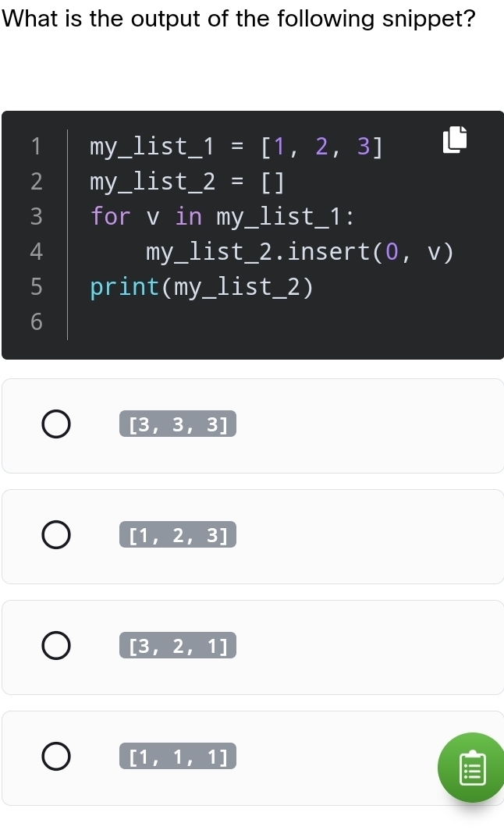The width and height of the screenshot is (504, 830).
Task: Select the radio button for [3, 2, 1]
Action: pyautogui.click(x=55, y=645)
